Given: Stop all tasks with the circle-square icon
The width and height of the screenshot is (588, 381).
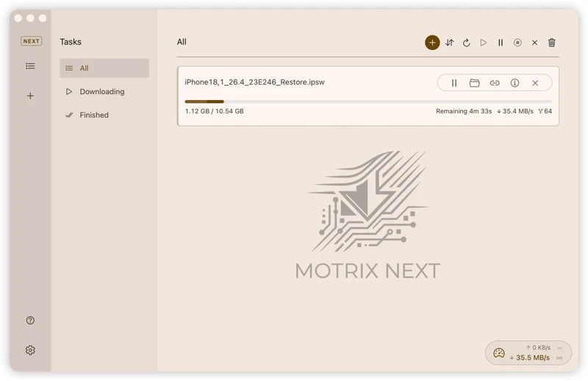Looking at the screenshot, I should coord(517,43).
